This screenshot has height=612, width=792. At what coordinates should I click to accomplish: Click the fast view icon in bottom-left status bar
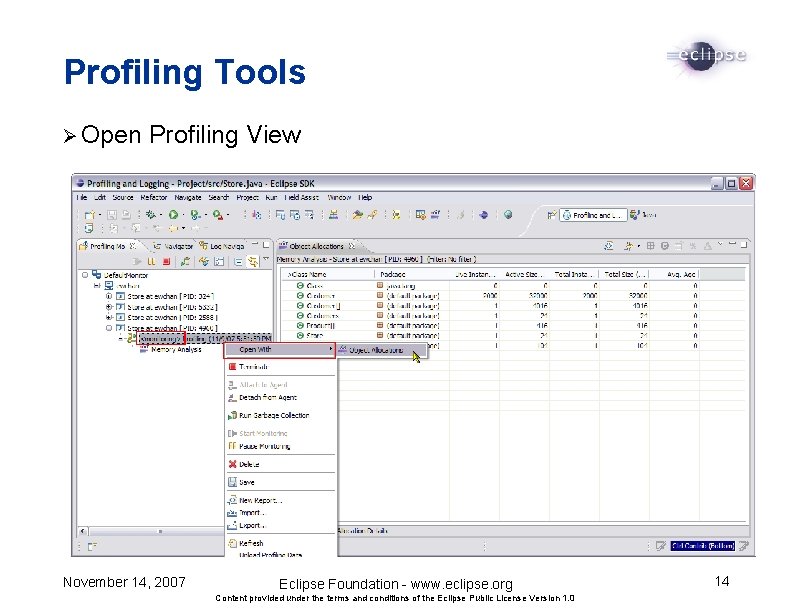pyautogui.click(x=93, y=546)
